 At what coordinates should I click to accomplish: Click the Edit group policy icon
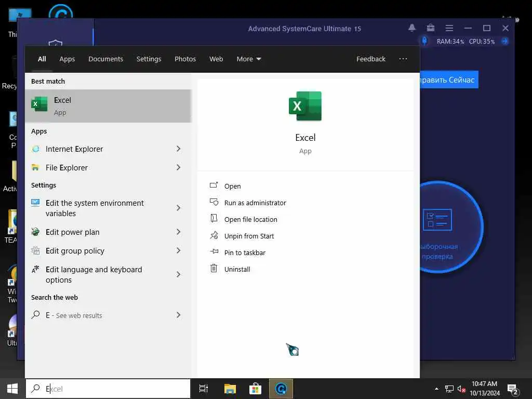pyautogui.click(x=35, y=251)
